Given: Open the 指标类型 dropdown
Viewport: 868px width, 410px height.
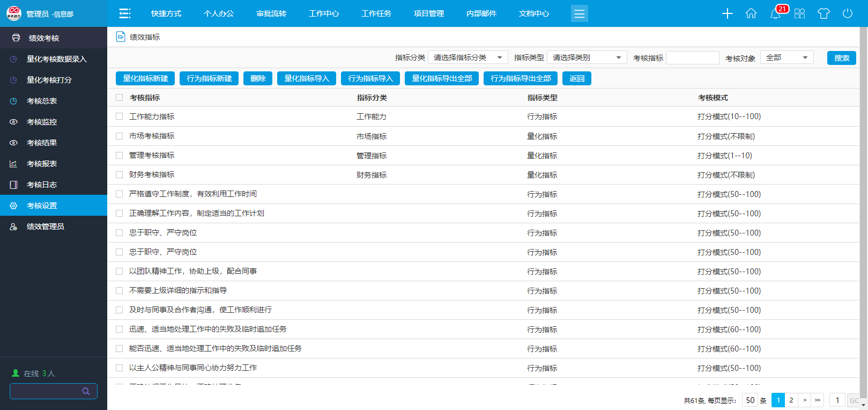Looking at the screenshot, I should [x=587, y=57].
